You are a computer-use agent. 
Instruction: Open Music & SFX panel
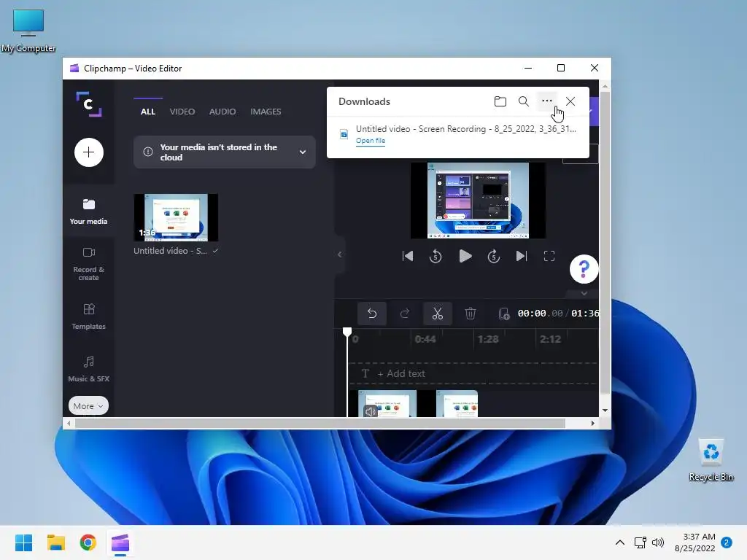(88, 369)
